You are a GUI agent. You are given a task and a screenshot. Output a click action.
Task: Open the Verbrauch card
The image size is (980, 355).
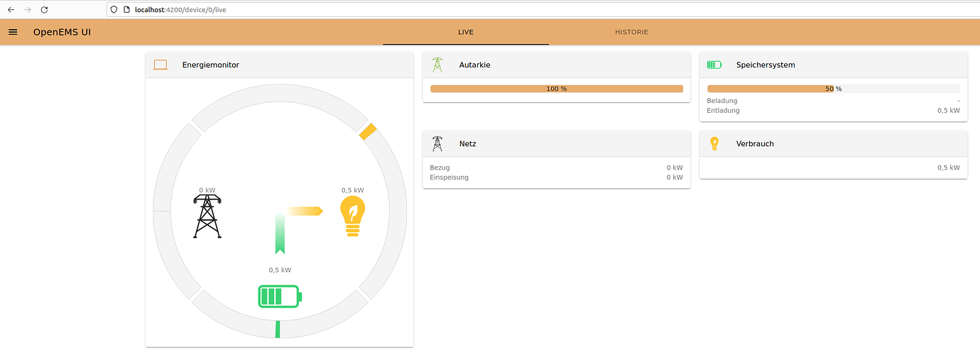[x=833, y=154]
